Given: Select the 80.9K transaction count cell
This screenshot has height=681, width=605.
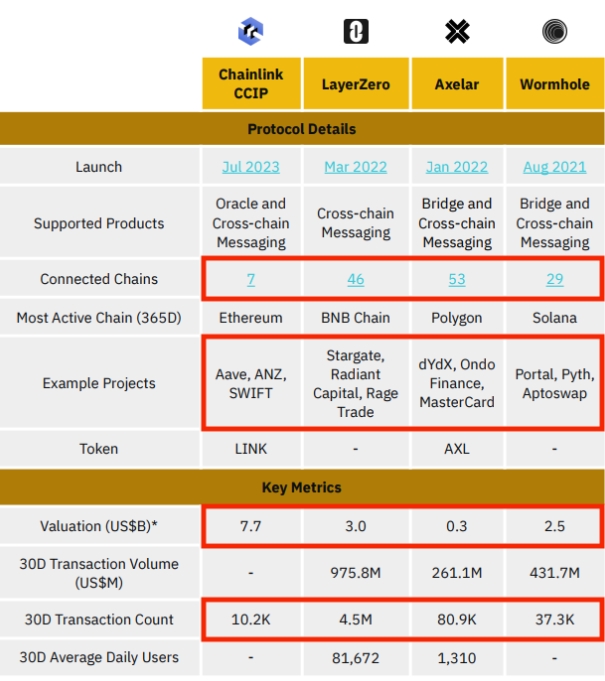Looking at the screenshot, I should point(457,619).
